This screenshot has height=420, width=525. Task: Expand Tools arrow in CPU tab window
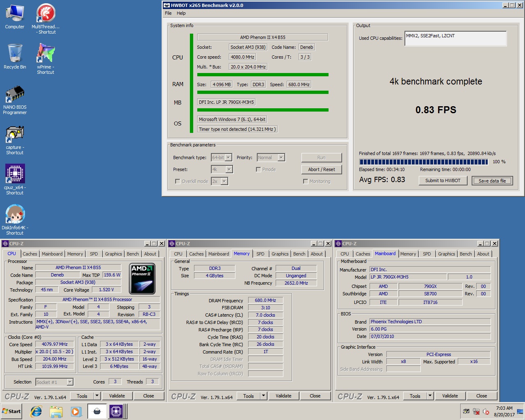point(97,396)
